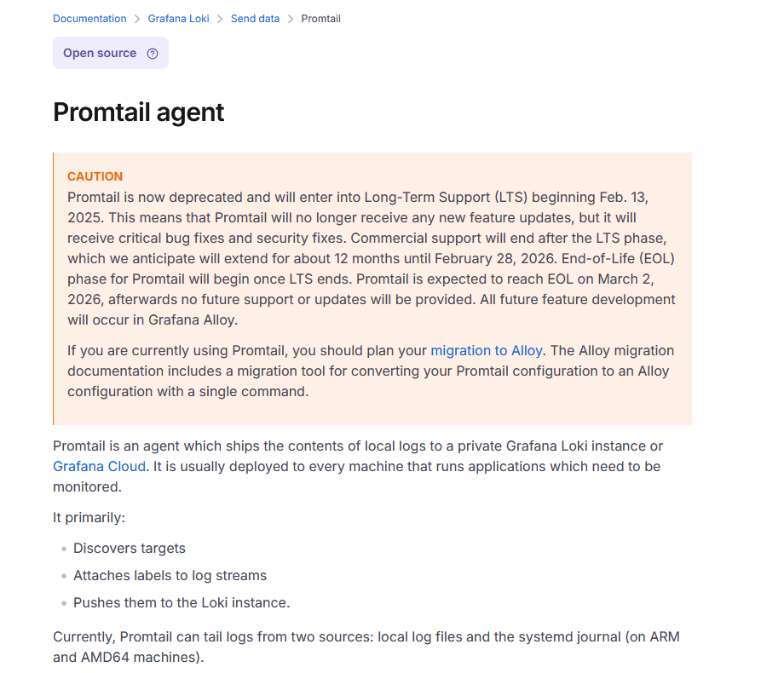Open the Grafana Cloud link
The height and width of the screenshot is (673, 784).
tap(99, 466)
